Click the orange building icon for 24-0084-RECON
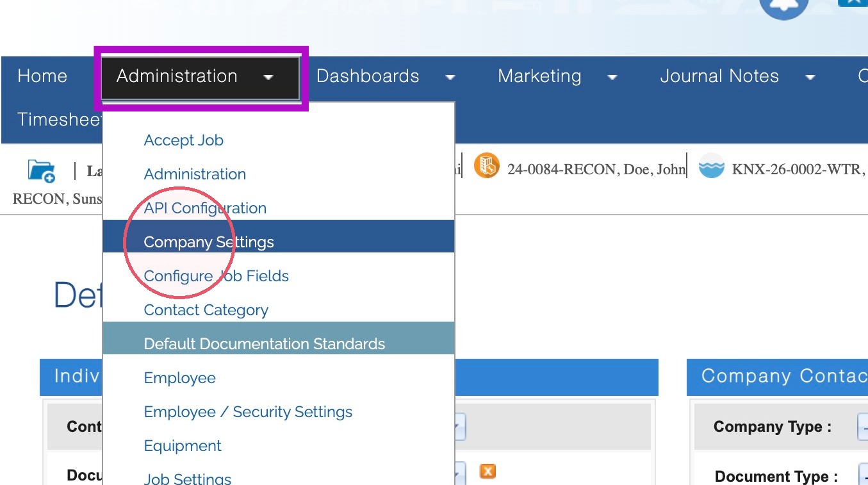The image size is (868, 485). 486,166
